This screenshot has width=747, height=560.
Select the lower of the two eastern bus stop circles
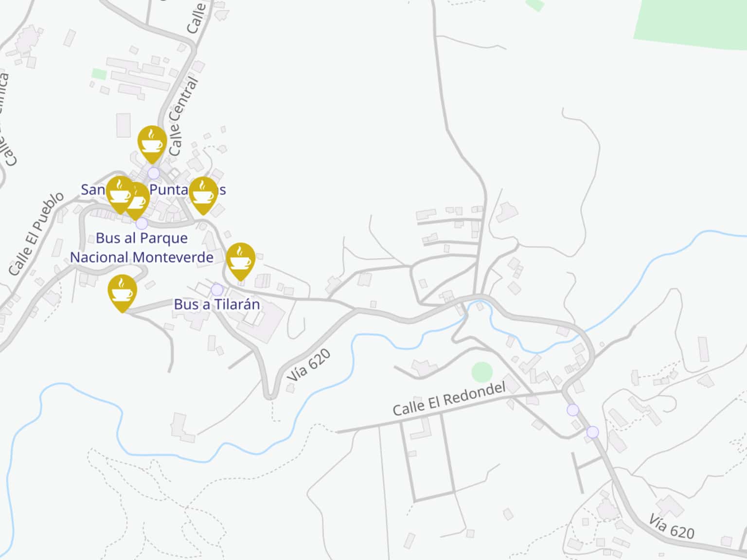pyautogui.click(x=592, y=432)
